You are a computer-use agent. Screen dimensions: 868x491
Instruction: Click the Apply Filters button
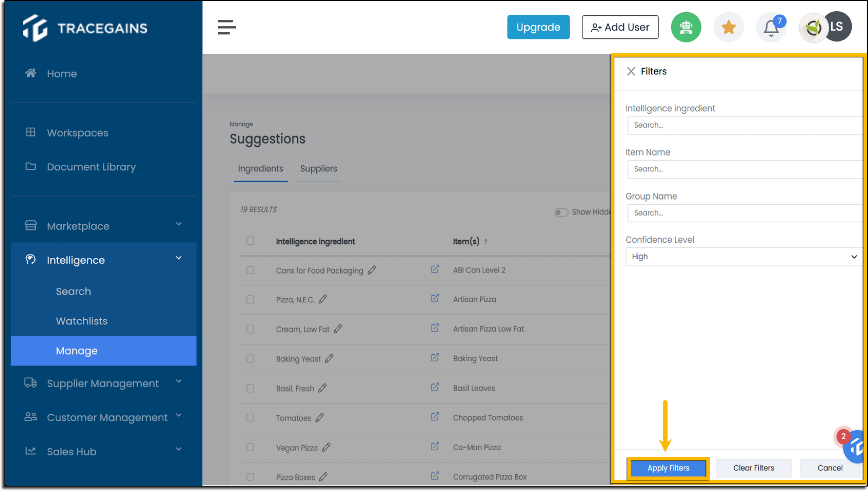click(668, 468)
